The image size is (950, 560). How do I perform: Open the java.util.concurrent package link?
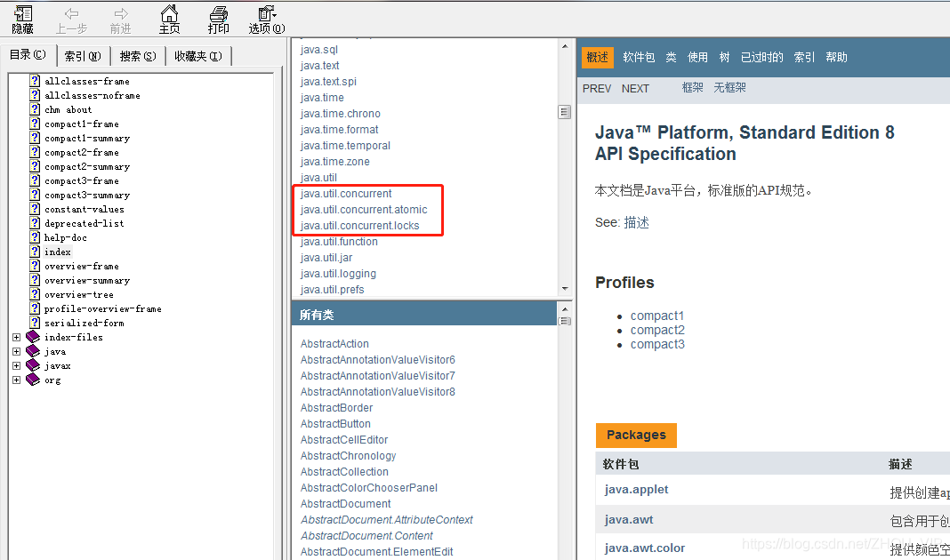[x=346, y=193]
